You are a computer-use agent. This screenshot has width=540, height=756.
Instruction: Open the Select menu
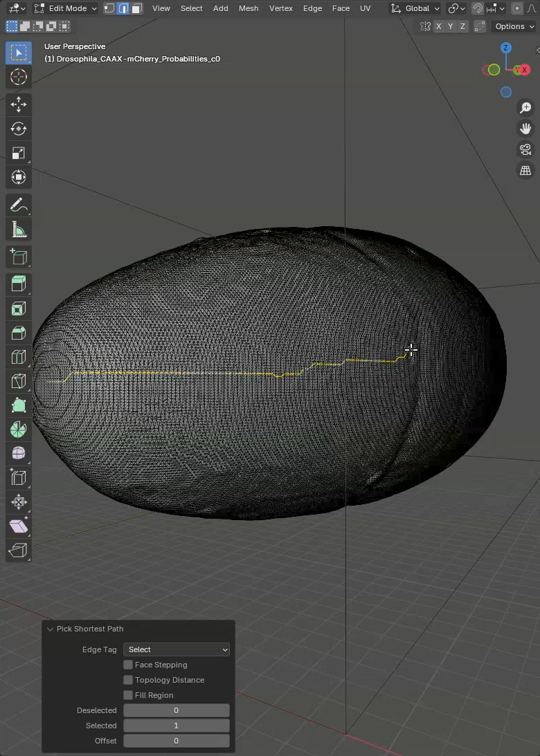191,8
